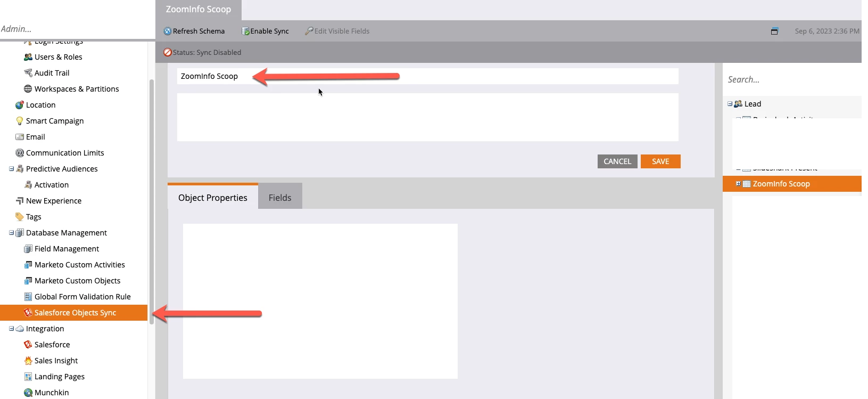Open the Audit Trail tree item
This screenshot has height=399, width=868.
point(52,73)
